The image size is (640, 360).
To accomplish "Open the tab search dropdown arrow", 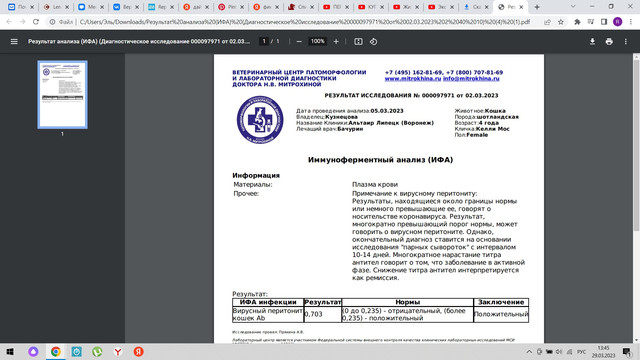I will click(573, 7).
